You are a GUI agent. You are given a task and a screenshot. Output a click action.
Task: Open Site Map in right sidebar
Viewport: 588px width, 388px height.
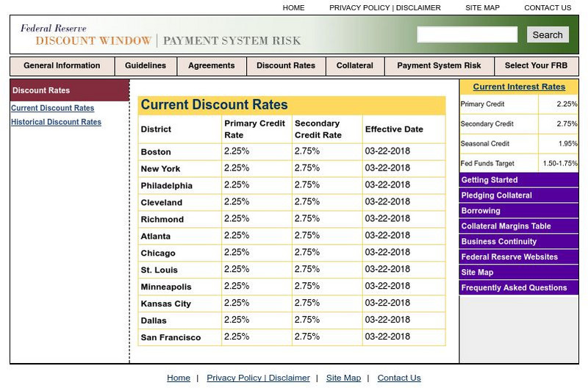pyautogui.click(x=519, y=272)
